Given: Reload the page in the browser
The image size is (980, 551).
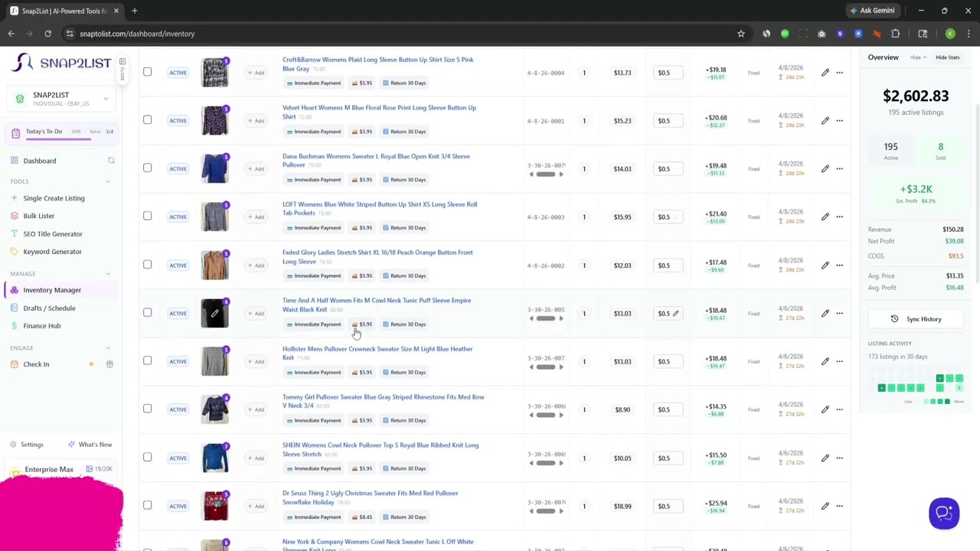Looking at the screenshot, I should point(47,34).
